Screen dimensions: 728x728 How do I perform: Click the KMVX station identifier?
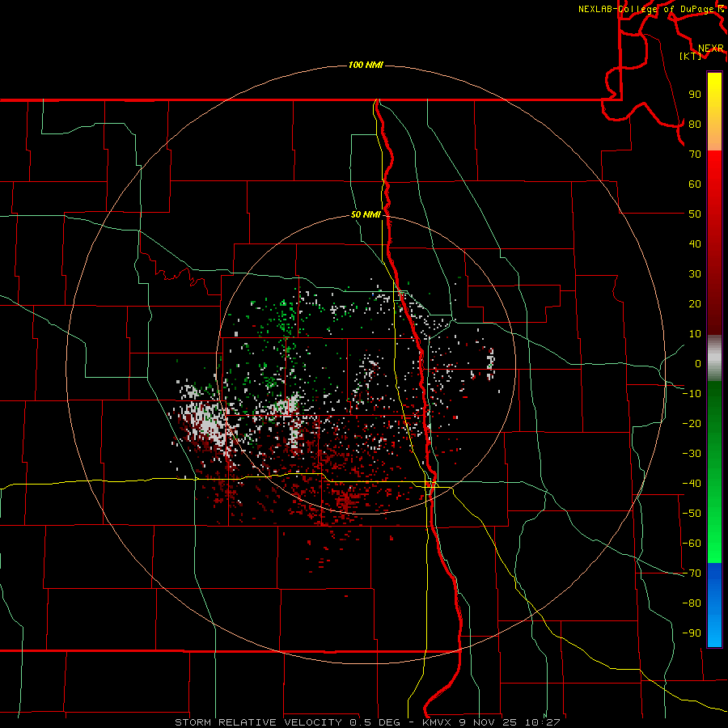(x=438, y=722)
